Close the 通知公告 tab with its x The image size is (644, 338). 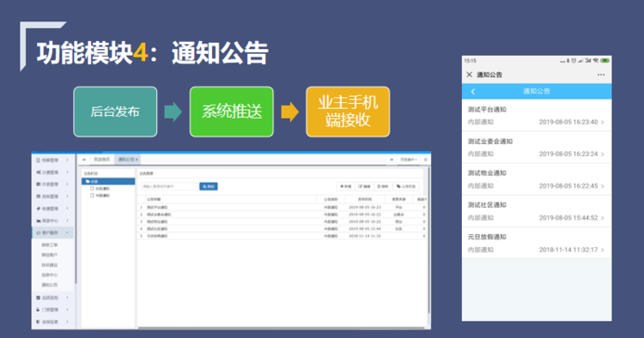pyautogui.click(x=137, y=160)
